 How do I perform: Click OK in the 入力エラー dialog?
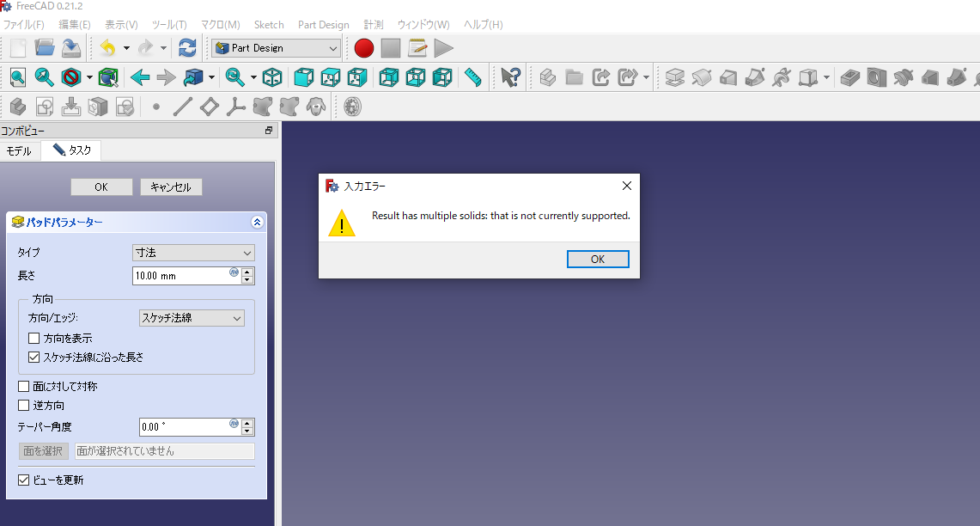(598, 259)
